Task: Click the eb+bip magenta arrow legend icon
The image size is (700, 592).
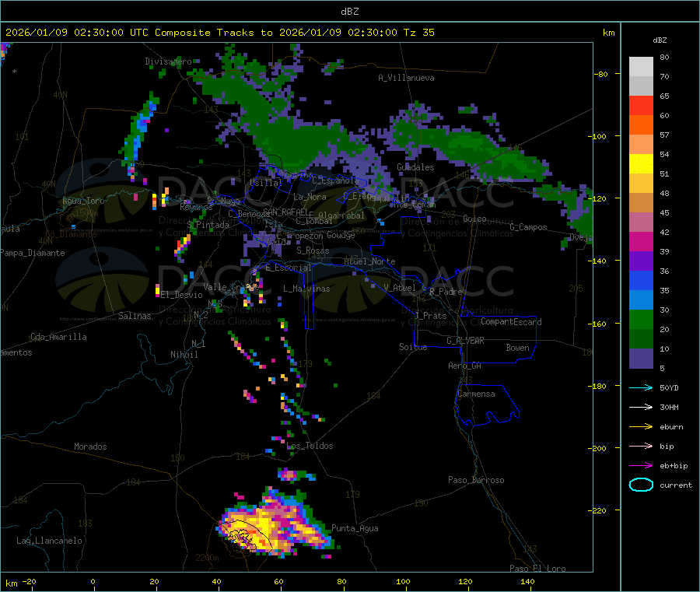Action: [641, 465]
